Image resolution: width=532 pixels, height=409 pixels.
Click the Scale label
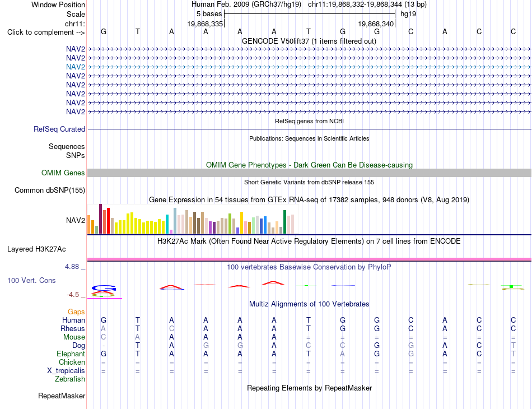[x=76, y=14]
